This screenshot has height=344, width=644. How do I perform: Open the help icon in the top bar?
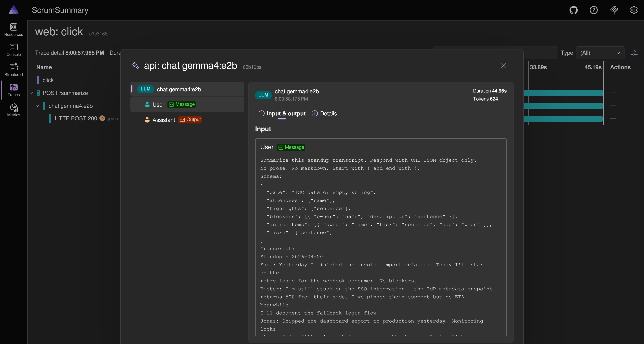[x=594, y=10]
